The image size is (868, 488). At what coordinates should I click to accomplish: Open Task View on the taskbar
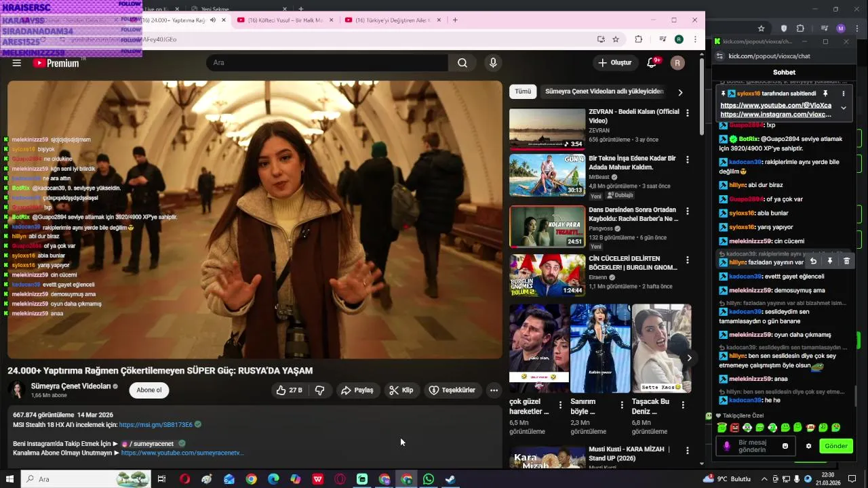coord(161,479)
